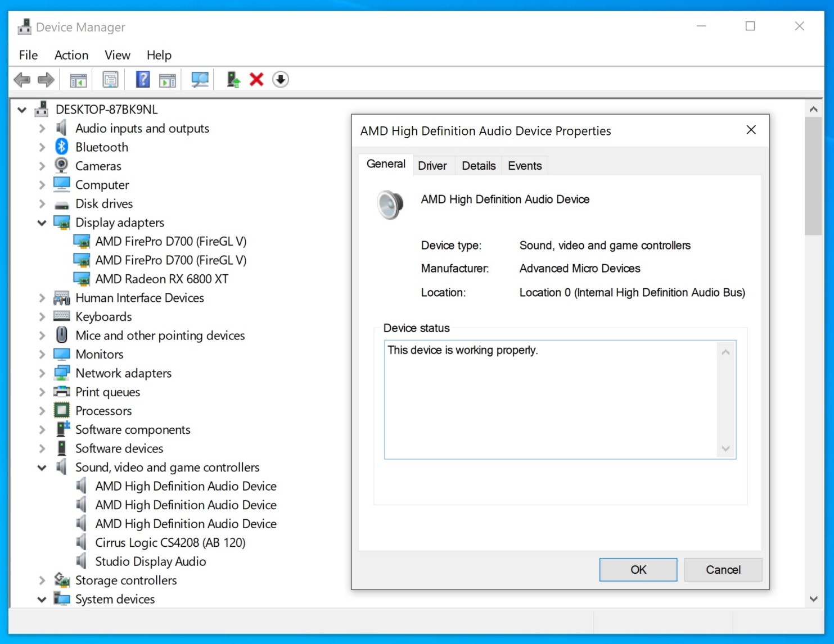Click Device Manager title bar icon
The image size is (834, 644).
24,27
